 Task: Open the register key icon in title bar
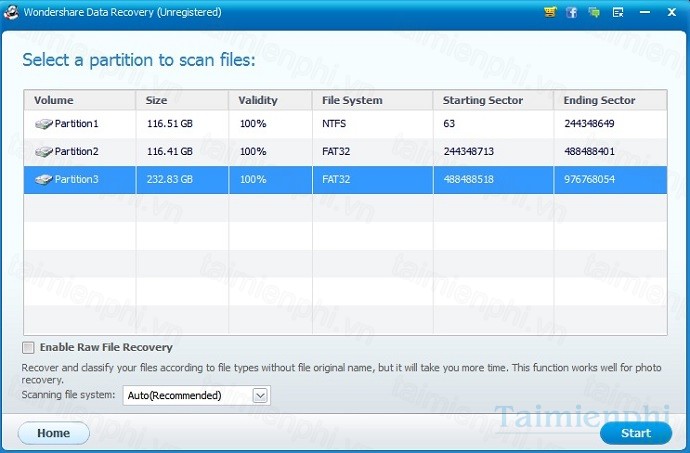pyautogui.click(x=618, y=12)
